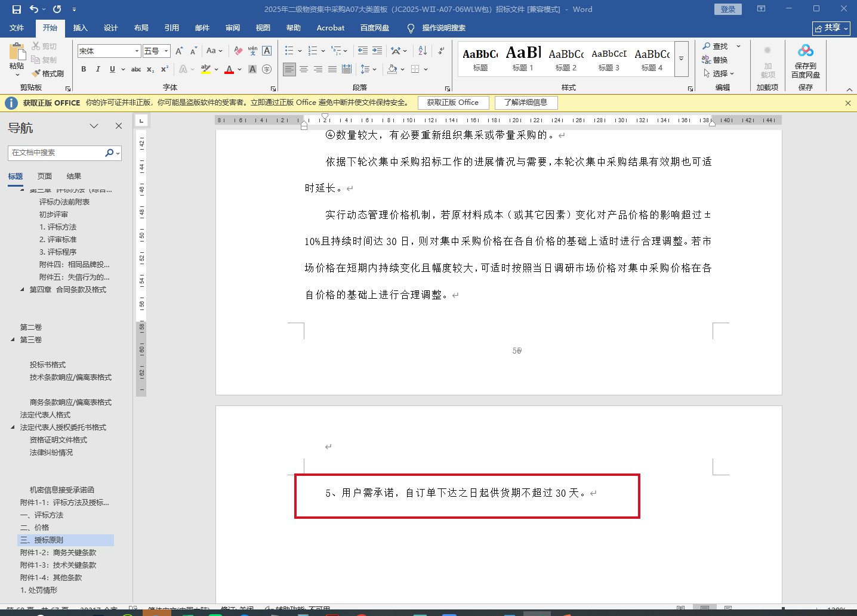Click the Find (查找) magnifier icon

(707, 46)
